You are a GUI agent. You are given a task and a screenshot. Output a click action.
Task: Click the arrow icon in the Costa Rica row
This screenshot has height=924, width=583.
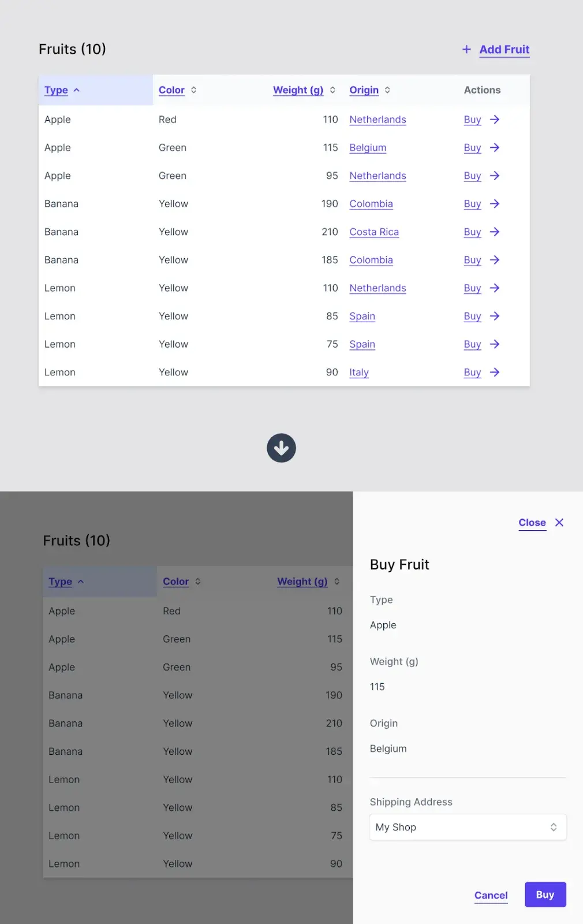point(495,232)
